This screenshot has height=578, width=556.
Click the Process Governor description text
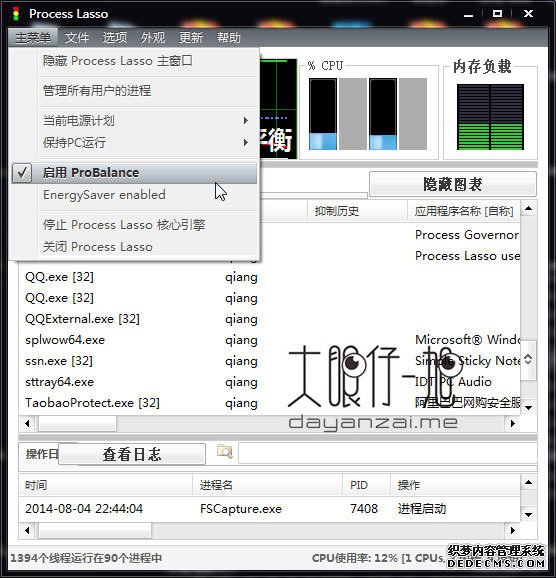467,235
